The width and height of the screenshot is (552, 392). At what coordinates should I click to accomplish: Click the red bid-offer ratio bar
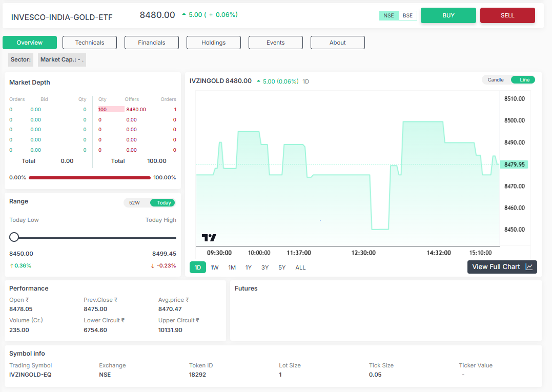click(x=90, y=178)
